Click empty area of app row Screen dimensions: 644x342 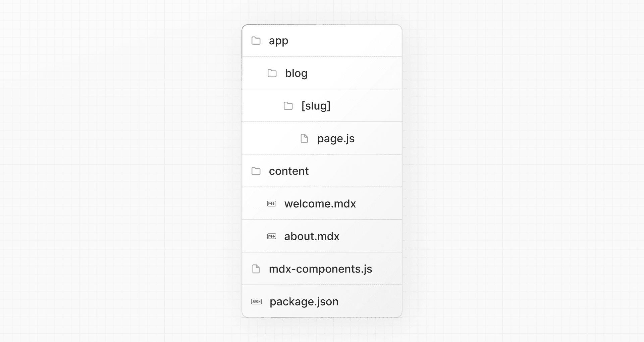pos(345,41)
